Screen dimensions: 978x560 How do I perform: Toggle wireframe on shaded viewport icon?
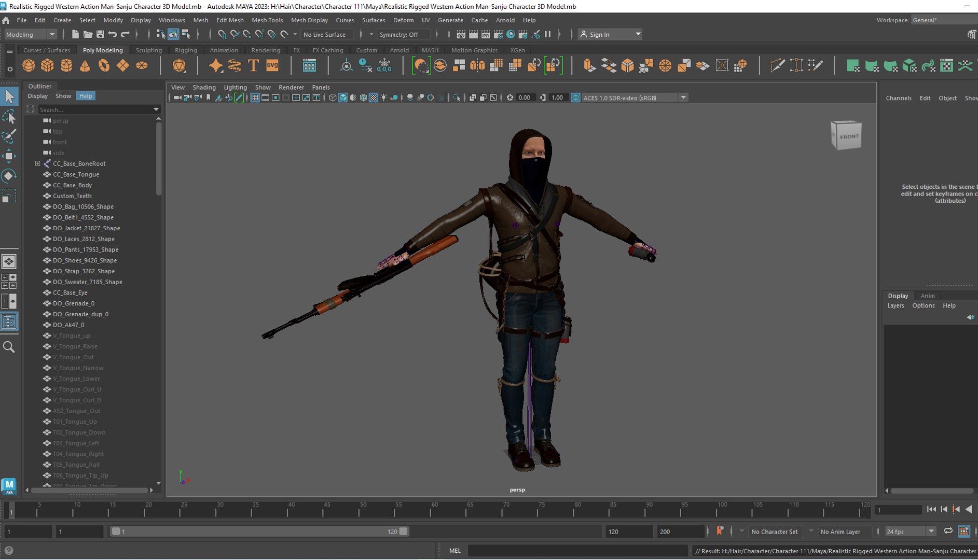[363, 97]
